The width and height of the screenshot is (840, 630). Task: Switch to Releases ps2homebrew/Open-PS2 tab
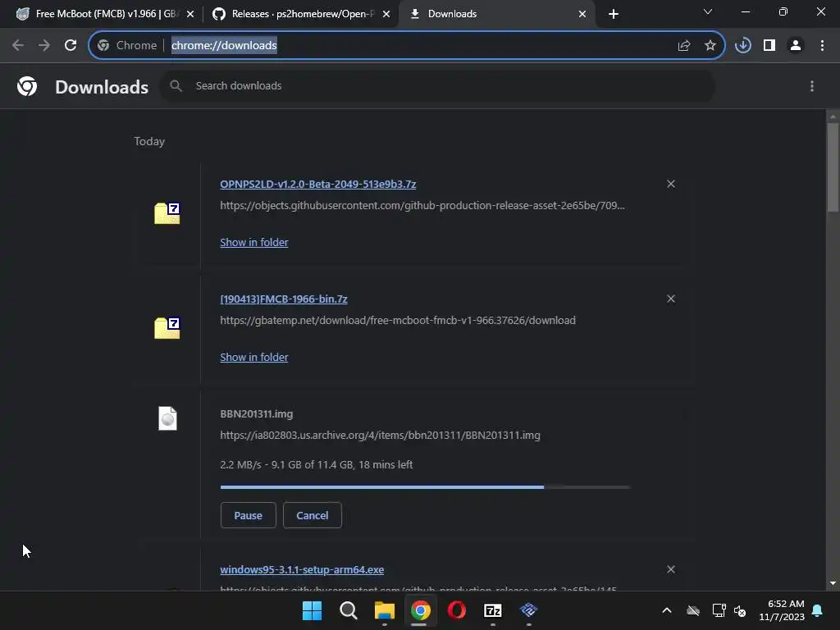[x=302, y=14]
